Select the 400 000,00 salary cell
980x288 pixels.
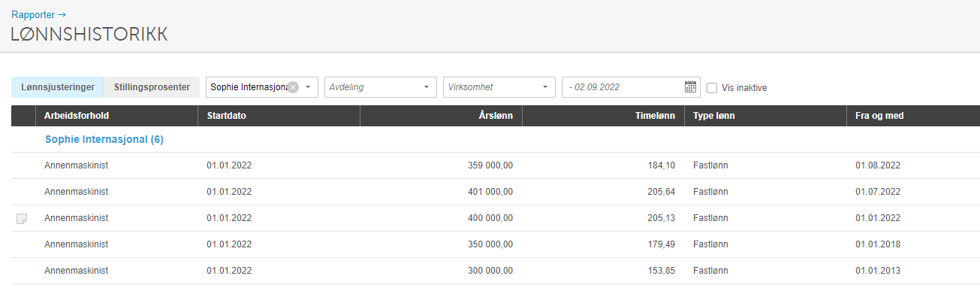click(490, 218)
